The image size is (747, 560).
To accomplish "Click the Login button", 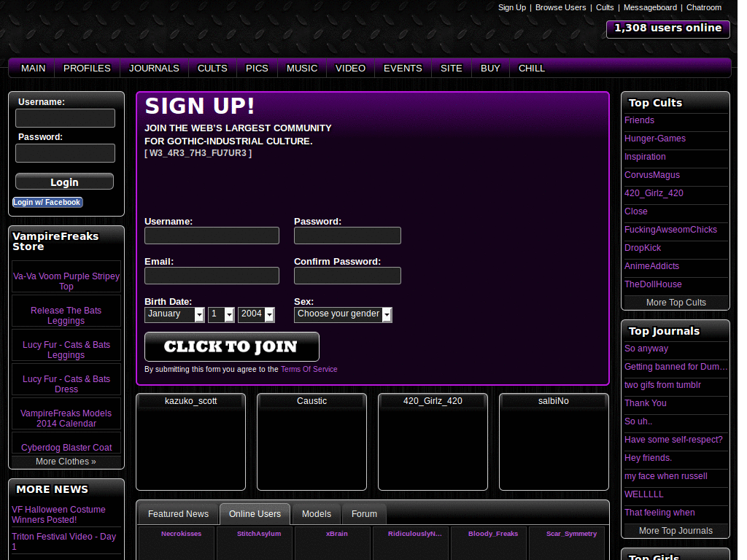I will point(64,182).
